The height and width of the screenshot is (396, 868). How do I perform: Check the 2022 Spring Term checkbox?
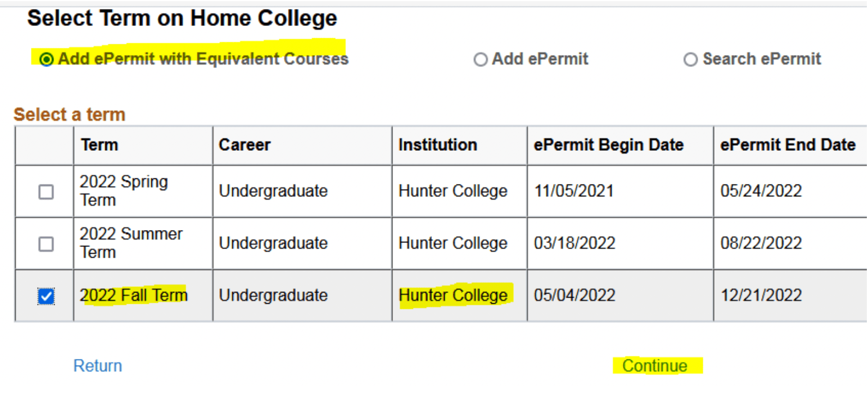pyautogui.click(x=44, y=191)
